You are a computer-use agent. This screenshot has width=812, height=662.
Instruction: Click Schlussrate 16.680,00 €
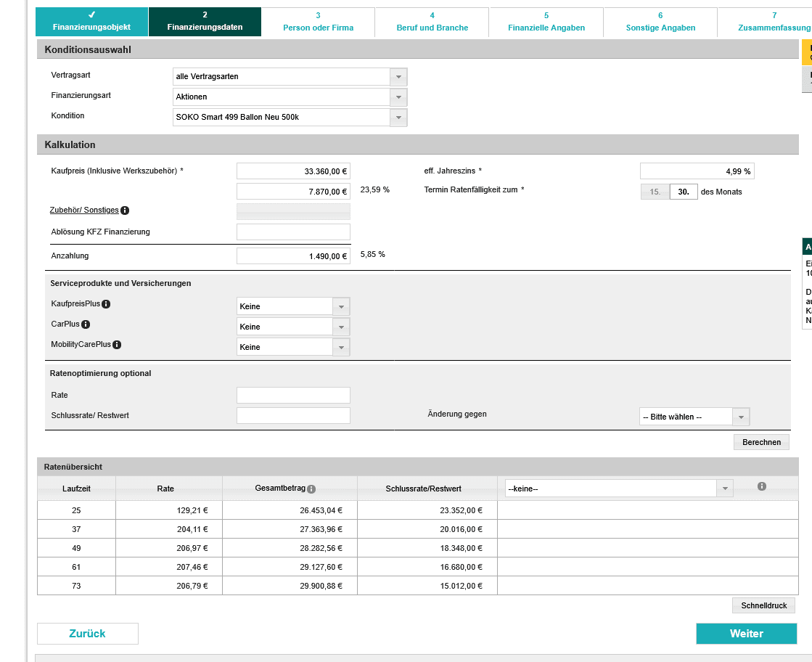(462, 567)
